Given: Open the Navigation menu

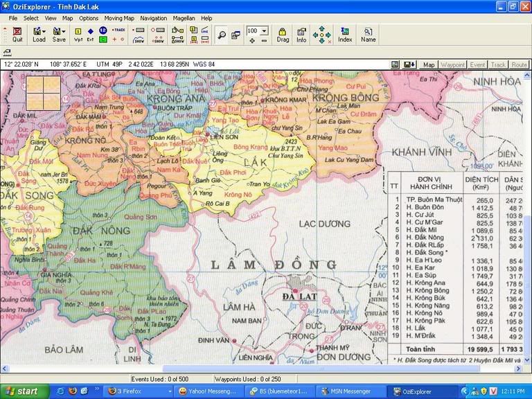Looking at the screenshot, I should [x=153, y=18].
